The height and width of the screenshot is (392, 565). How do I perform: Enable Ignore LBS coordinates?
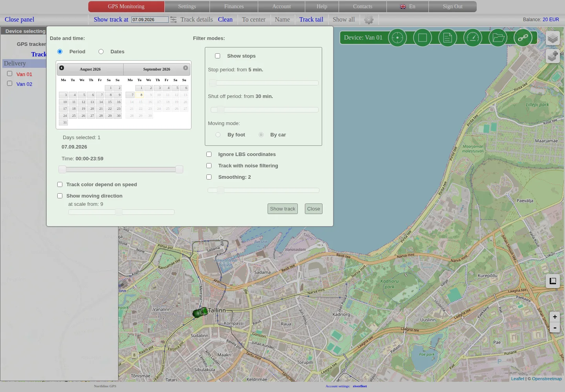pos(209,154)
